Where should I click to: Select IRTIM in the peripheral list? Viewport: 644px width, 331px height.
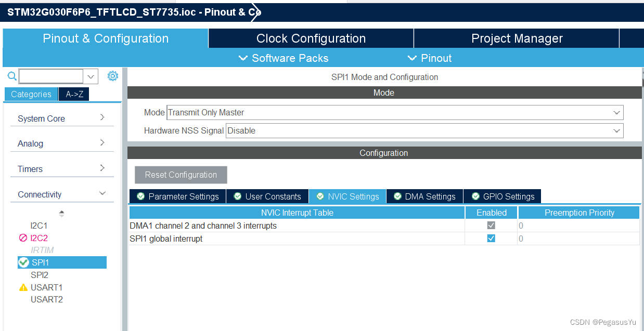coord(42,250)
